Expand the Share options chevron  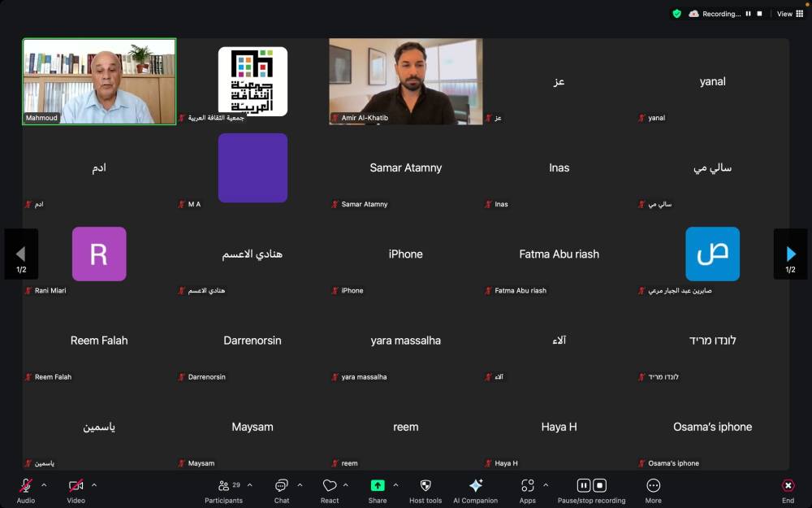395,485
